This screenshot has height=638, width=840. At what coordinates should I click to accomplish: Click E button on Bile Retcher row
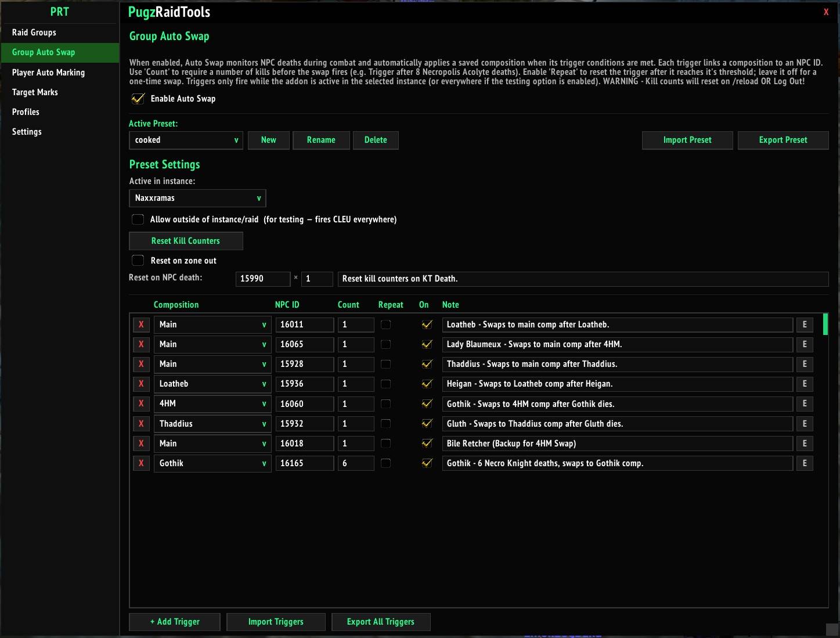[805, 444]
